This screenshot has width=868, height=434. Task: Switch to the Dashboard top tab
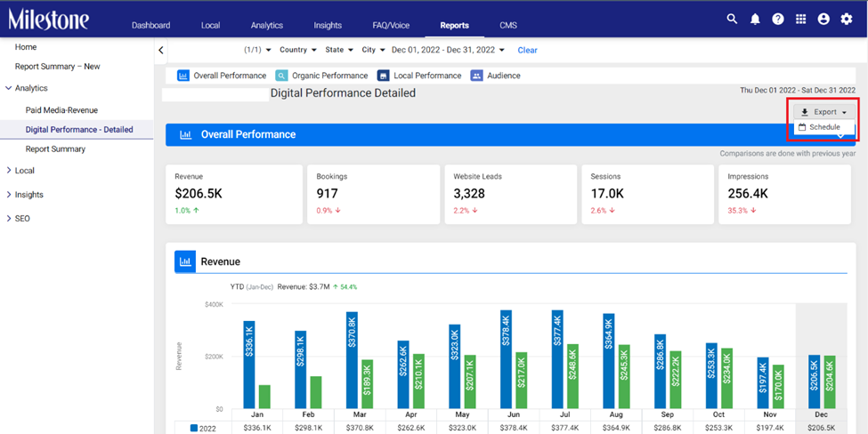click(150, 26)
